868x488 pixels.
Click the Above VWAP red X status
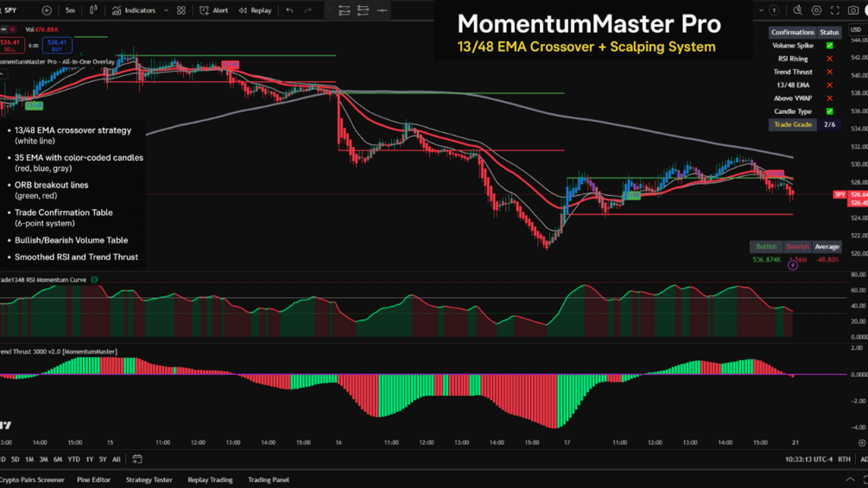click(829, 98)
